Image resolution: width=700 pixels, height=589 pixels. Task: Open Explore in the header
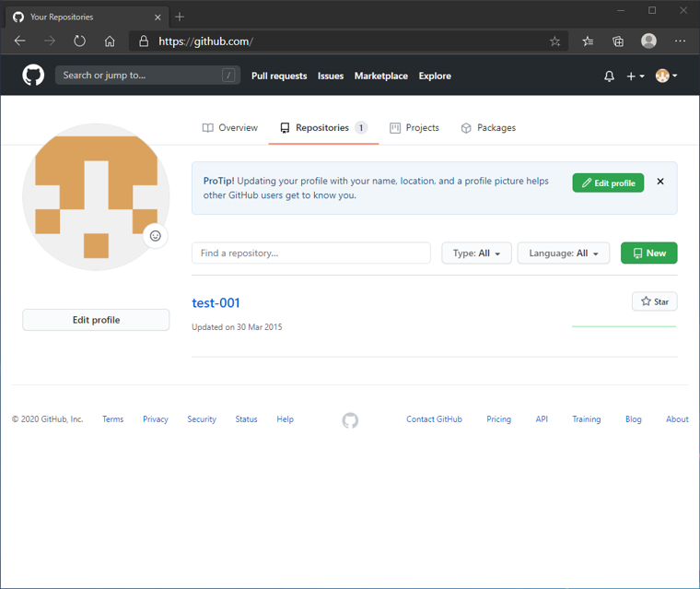(435, 76)
